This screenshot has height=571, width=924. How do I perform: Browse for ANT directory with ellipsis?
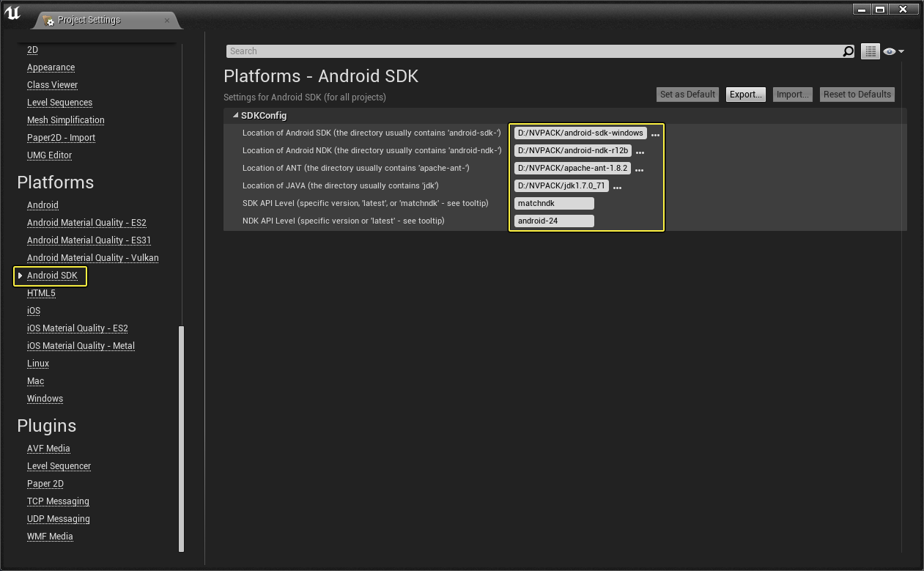pyautogui.click(x=639, y=170)
